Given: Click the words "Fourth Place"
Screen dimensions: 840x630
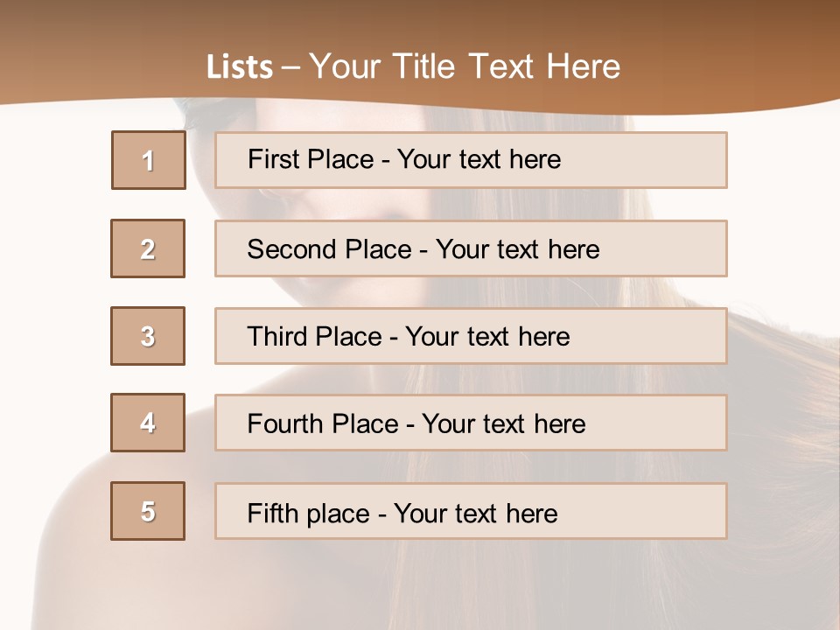Looking at the screenshot, I should pos(323,424).
